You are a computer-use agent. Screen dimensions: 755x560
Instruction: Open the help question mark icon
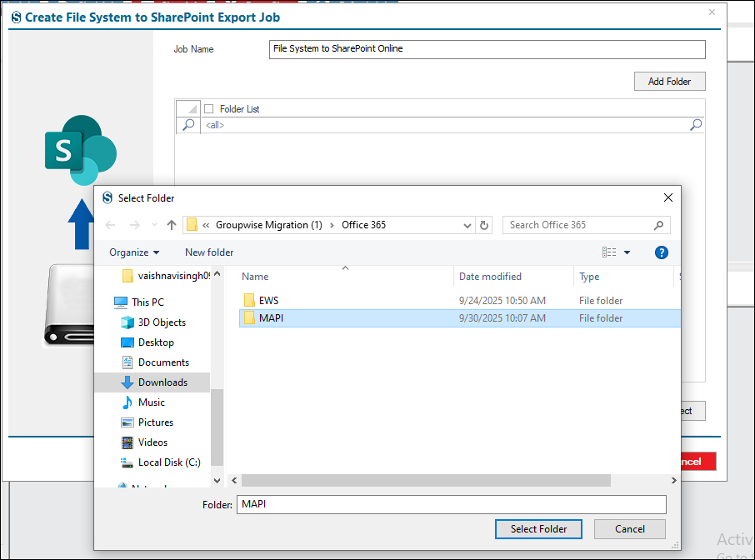pyautogui.click(x=661, y=252)
